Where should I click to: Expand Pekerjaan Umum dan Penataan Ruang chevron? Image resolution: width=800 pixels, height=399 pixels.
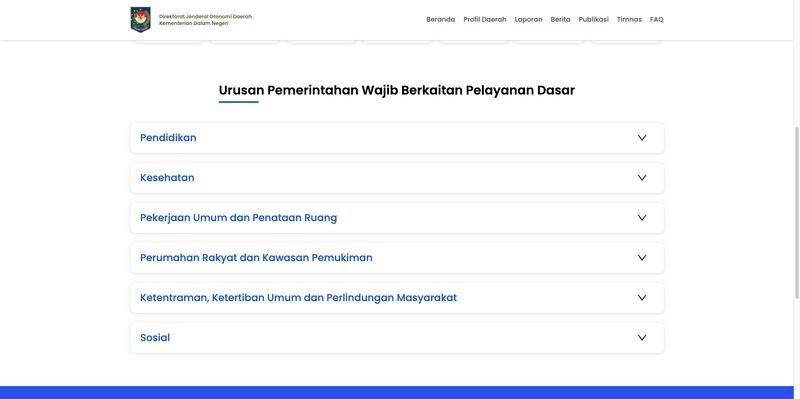coord(642,217)
